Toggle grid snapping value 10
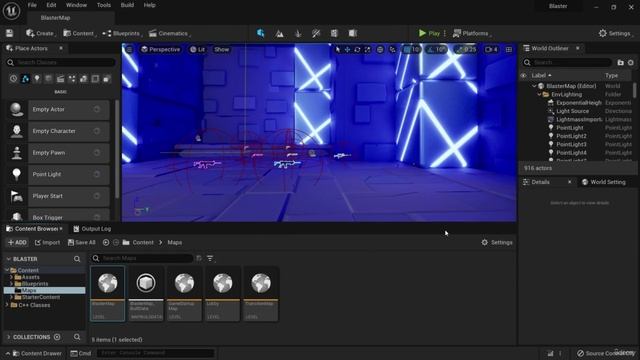 tap(411, 49)
